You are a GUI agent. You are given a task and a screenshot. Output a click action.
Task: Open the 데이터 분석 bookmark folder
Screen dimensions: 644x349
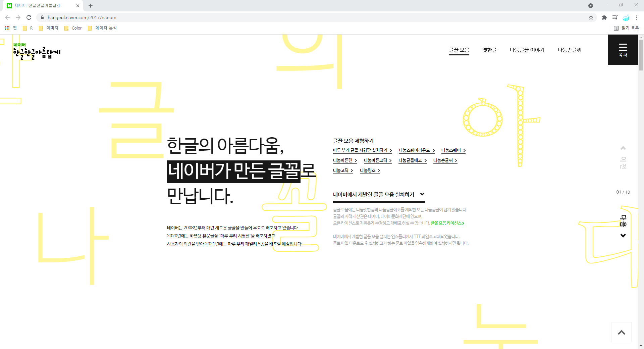coord(102,28)
